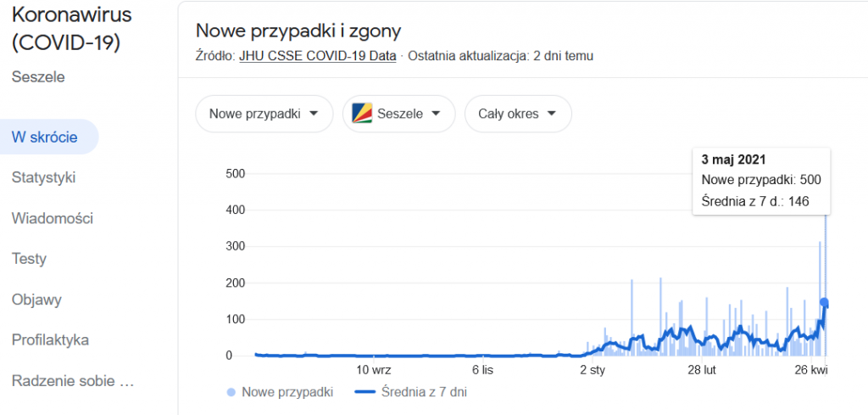Click the Nowe przypadki legend dot
Viewport: 868px width, 415px height.
click(231, 392)
